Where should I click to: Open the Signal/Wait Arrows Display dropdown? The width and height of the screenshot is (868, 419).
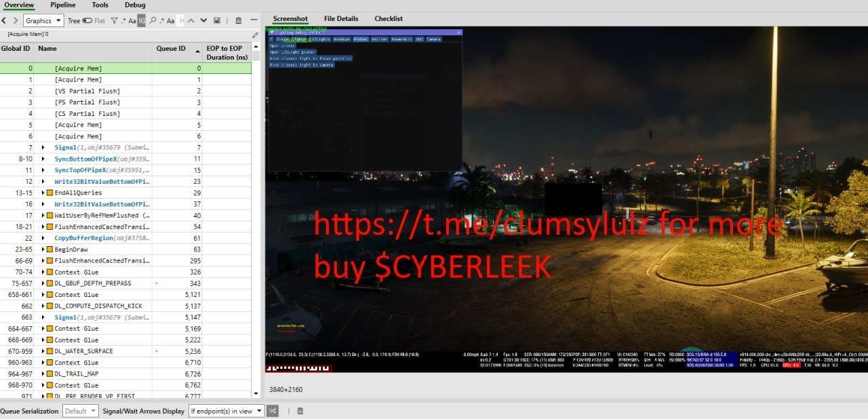(226, 411)
